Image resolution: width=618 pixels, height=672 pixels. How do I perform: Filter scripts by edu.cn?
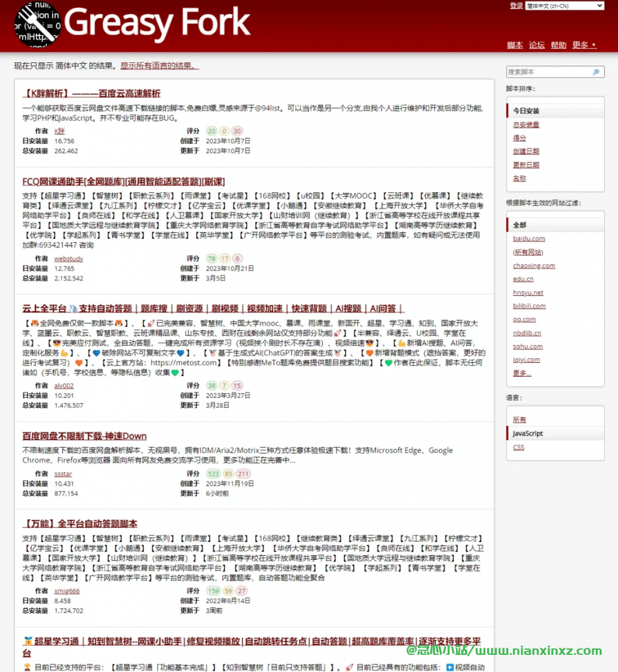coord(524,279)
